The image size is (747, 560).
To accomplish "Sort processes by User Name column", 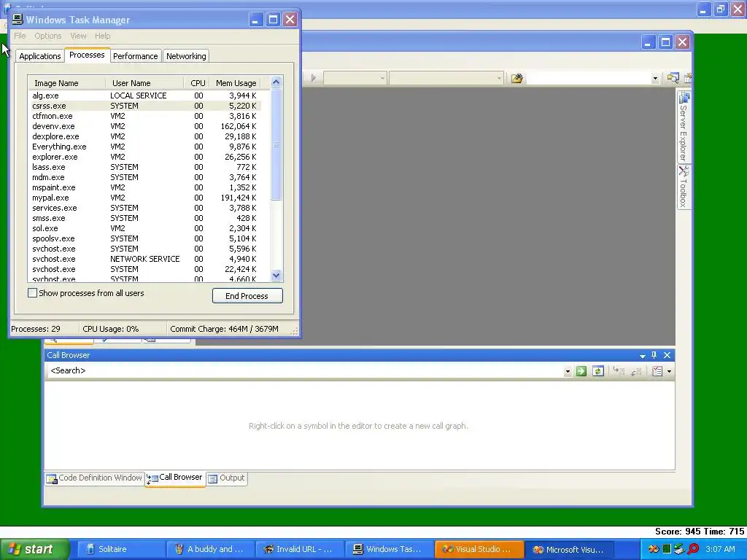I will 144,83.
